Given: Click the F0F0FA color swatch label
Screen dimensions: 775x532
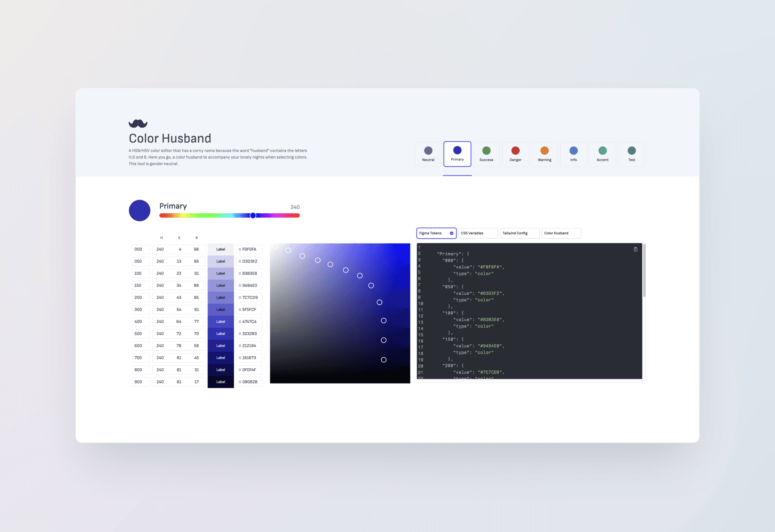Looking at the screenshot, I should point(221,249).
